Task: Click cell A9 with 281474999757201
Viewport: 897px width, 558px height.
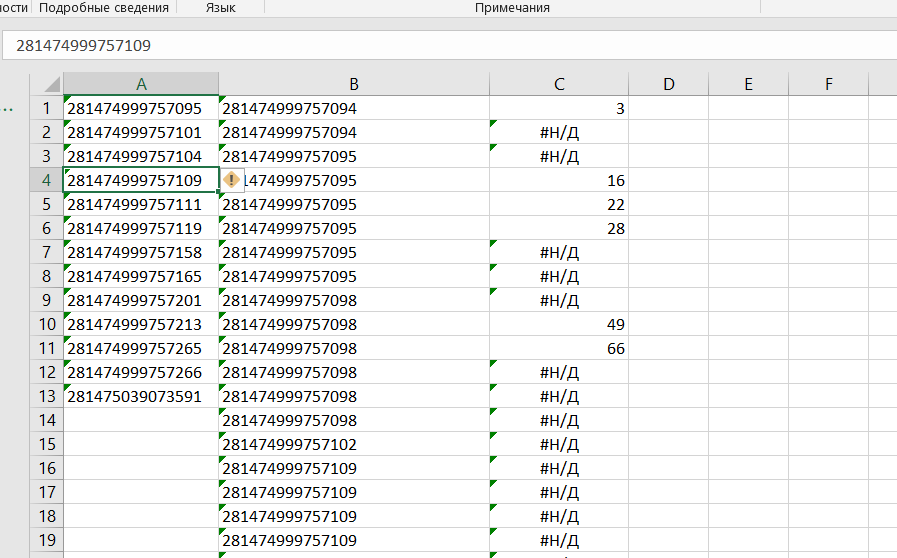Action: coord(141,300)
